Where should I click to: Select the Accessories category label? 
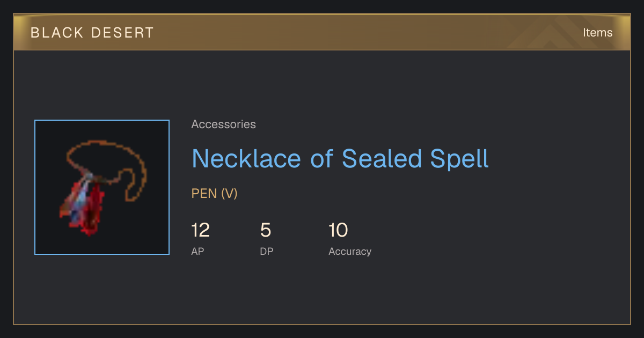(223, 124)
